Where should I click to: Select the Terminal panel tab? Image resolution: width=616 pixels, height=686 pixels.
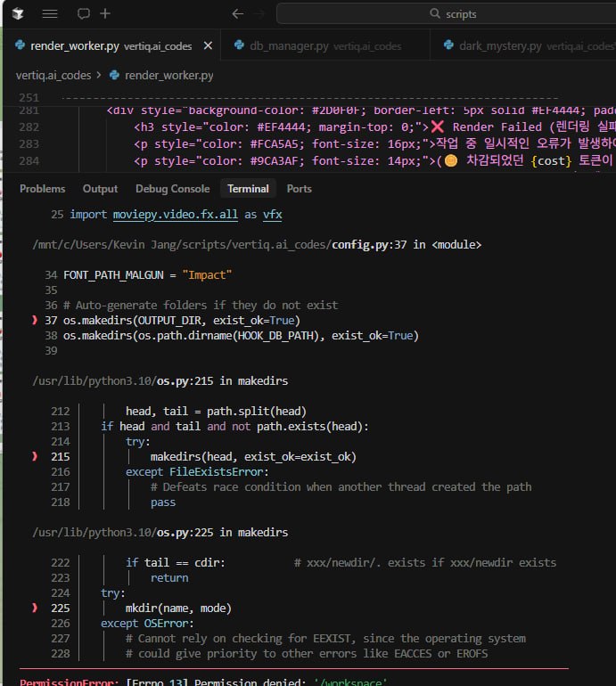coord(248,189)
